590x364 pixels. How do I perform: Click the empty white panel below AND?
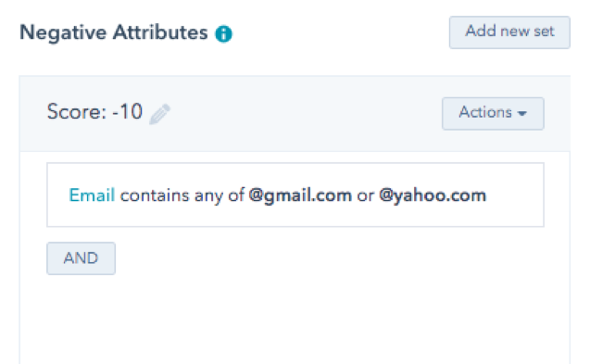pyautogui.click(x=295, y=320)
